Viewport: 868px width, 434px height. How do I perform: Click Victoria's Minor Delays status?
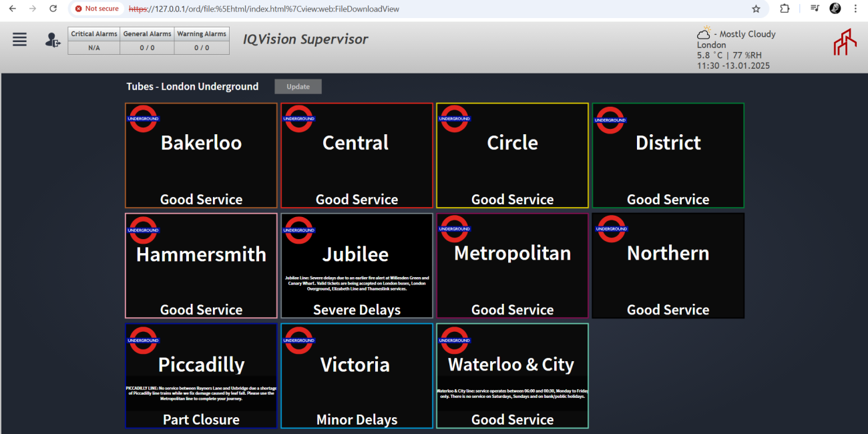[x=357, y=420]
